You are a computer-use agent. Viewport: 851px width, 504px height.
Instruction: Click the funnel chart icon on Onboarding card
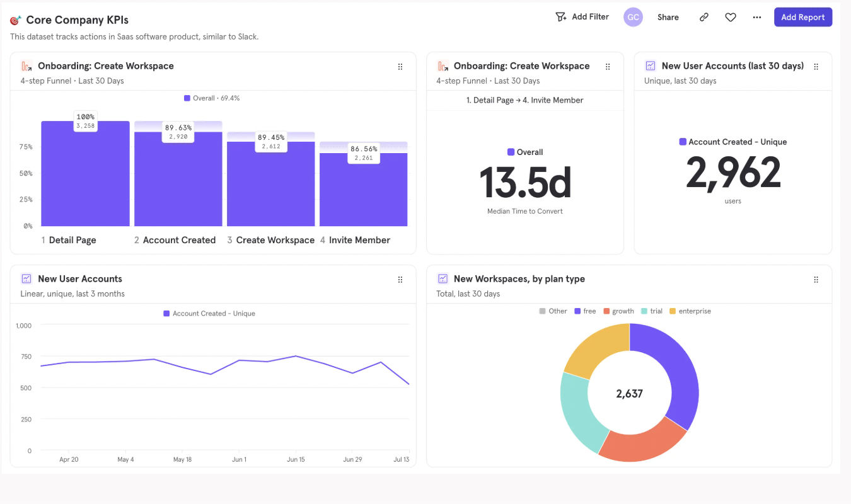point(26,66)
